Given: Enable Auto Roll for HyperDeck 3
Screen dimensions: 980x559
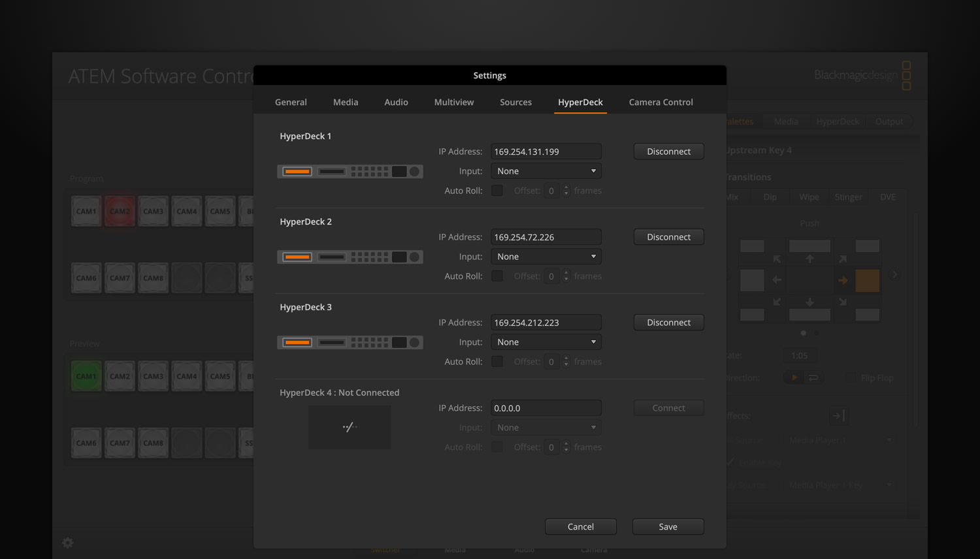Looking at the screenshot, I should [497, 361].
